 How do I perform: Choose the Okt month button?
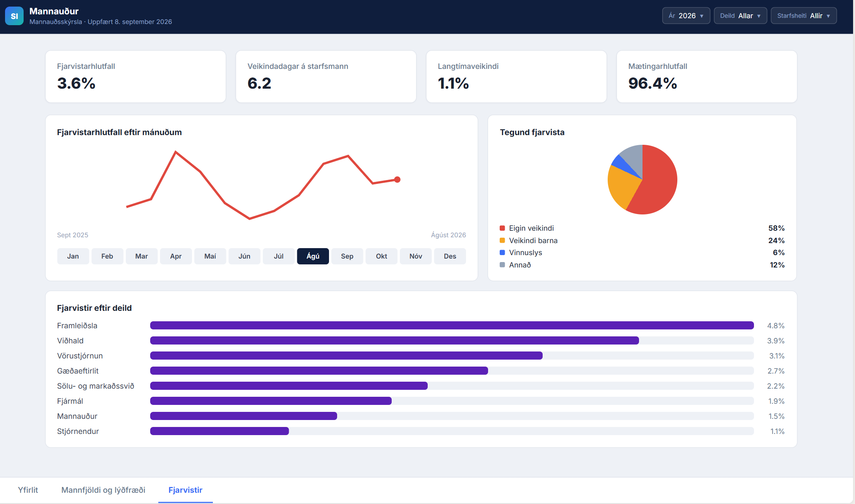381,256
